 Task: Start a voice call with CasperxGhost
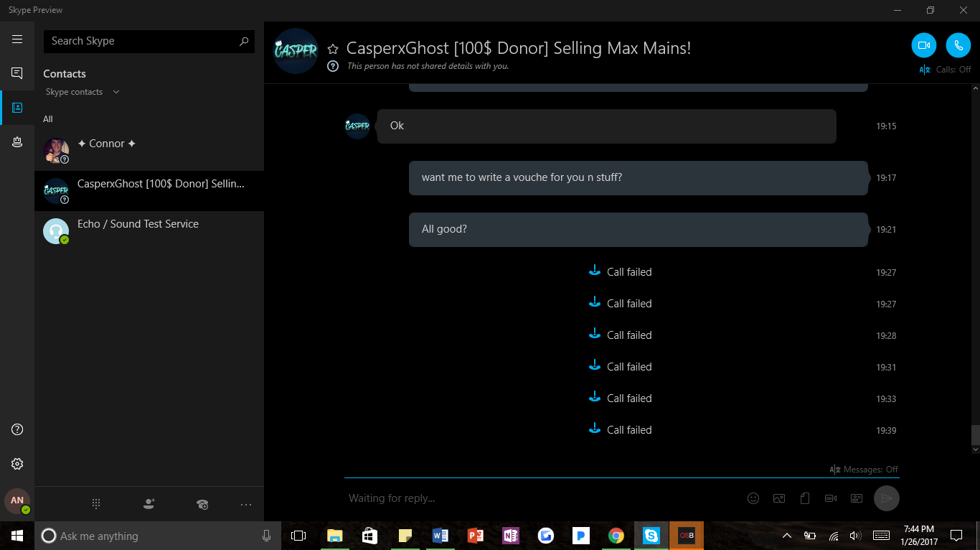point(958,45)
